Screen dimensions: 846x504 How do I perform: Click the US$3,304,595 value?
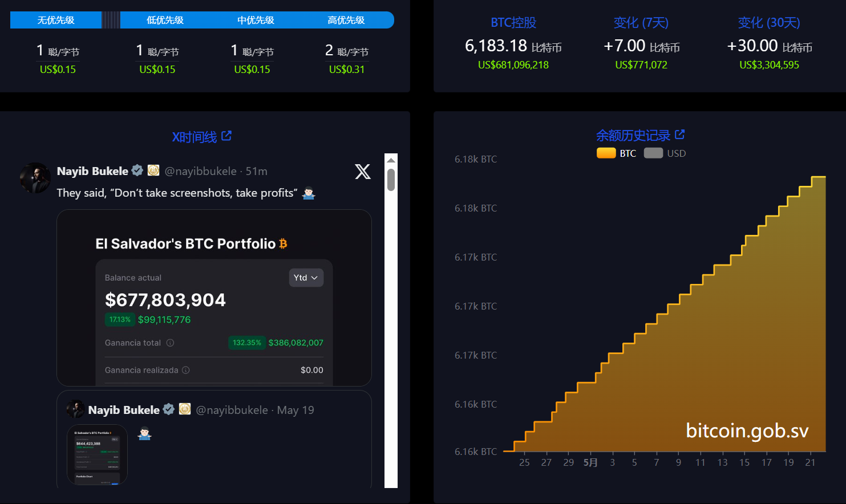pos(769,65)
